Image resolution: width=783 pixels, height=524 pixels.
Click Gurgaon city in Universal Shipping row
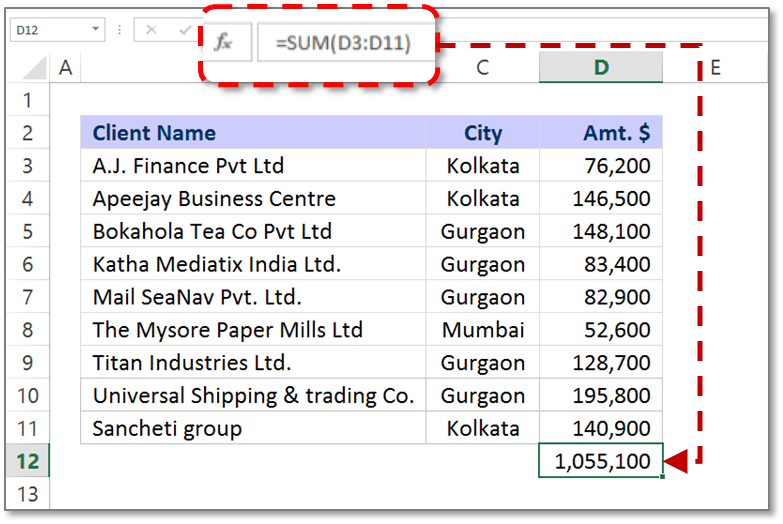[x=483, y=395]
